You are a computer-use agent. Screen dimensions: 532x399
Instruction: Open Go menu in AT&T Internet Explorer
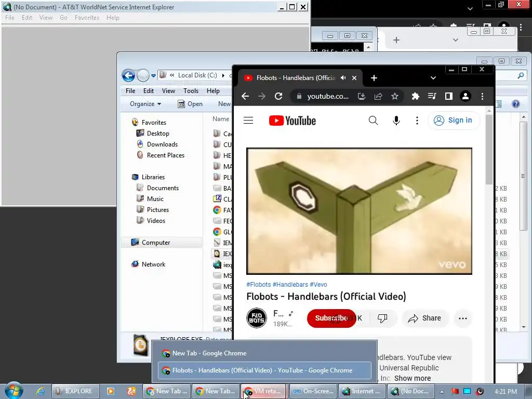[x=63, y=18]
